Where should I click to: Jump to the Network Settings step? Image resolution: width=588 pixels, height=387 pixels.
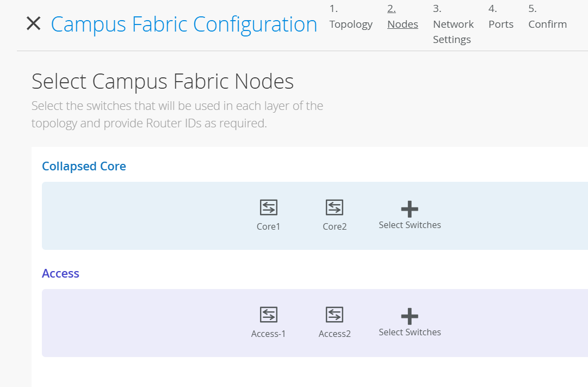pyautogui.click(x=453, y=32)
